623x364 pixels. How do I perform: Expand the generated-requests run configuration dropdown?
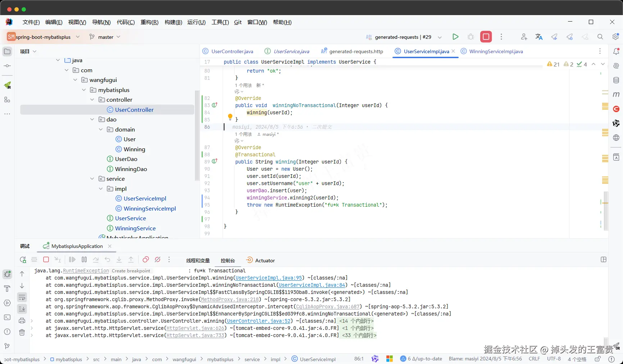tap(440, 37)
